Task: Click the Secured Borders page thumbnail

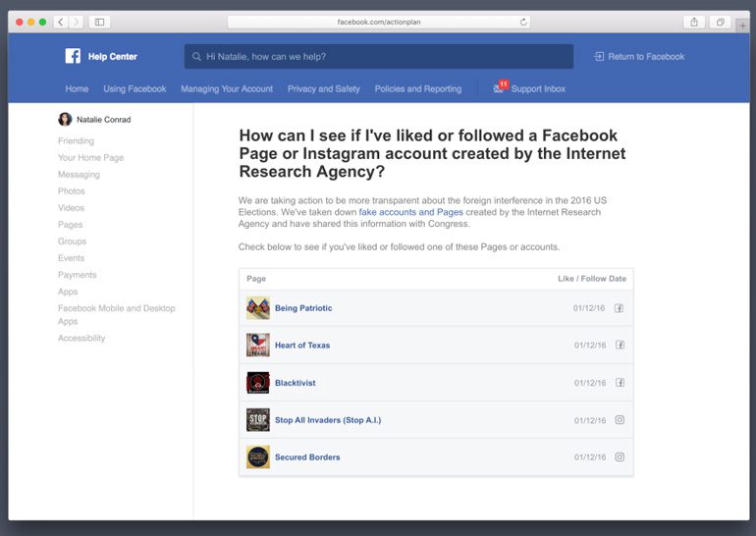Action: (x=258, y=456)
